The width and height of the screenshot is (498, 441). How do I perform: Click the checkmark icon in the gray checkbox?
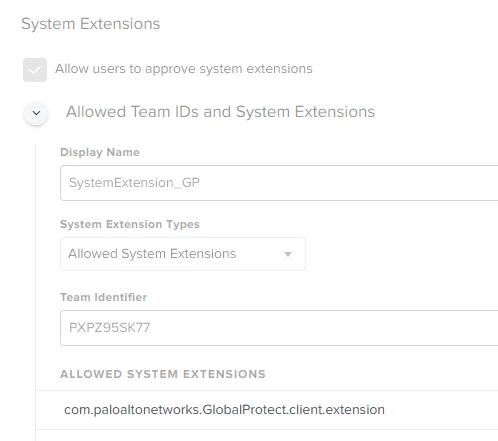(x=35, y=70)
